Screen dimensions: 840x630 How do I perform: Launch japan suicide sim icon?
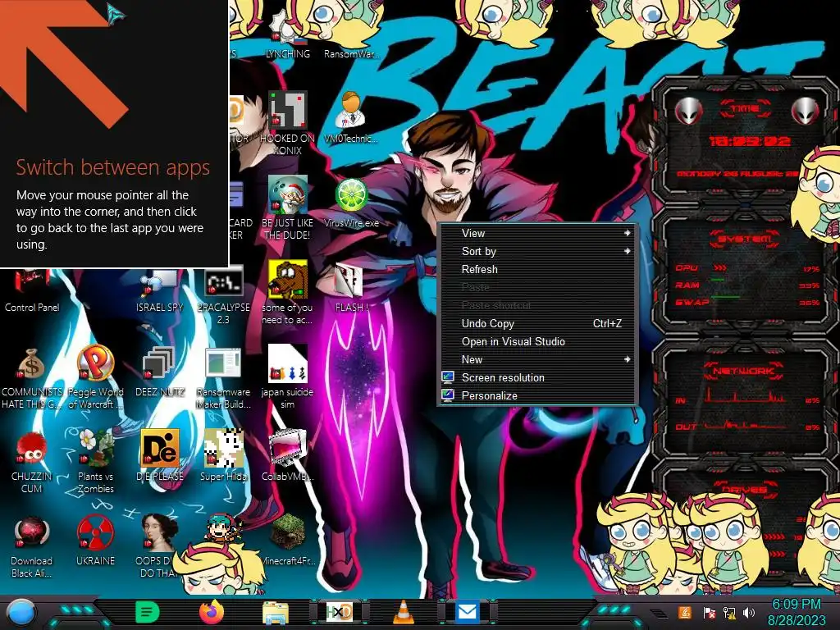point(288,377)
